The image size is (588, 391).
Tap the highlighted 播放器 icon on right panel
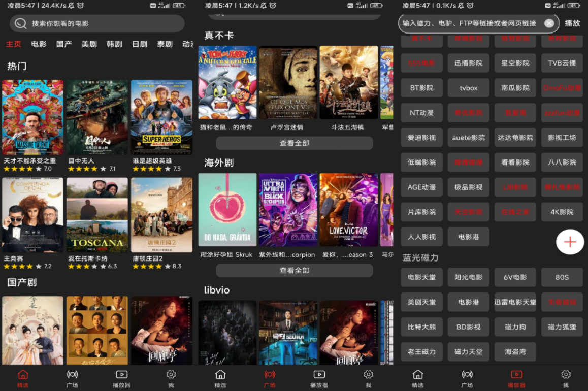coord(516,374)
